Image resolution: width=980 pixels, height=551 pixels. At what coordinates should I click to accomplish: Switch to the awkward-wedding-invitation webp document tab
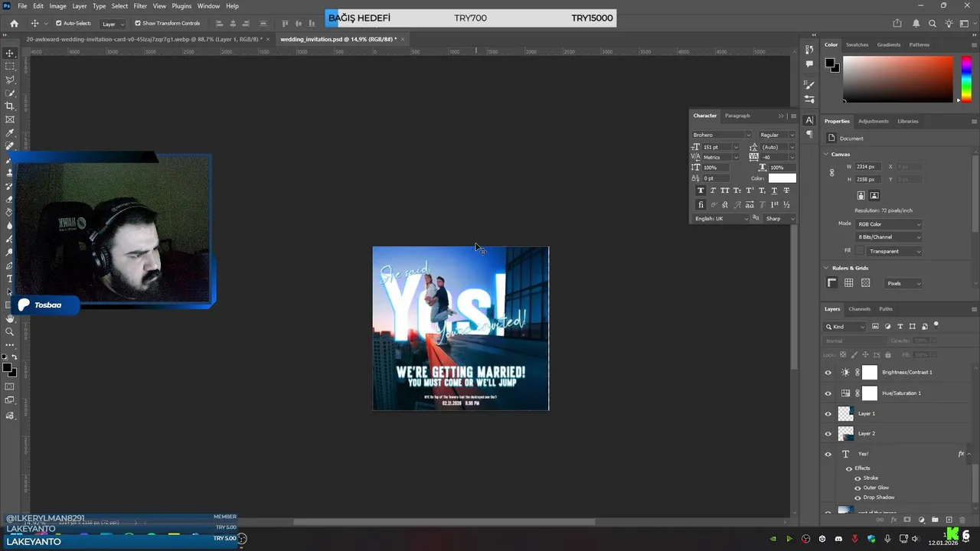coord(144,39)
